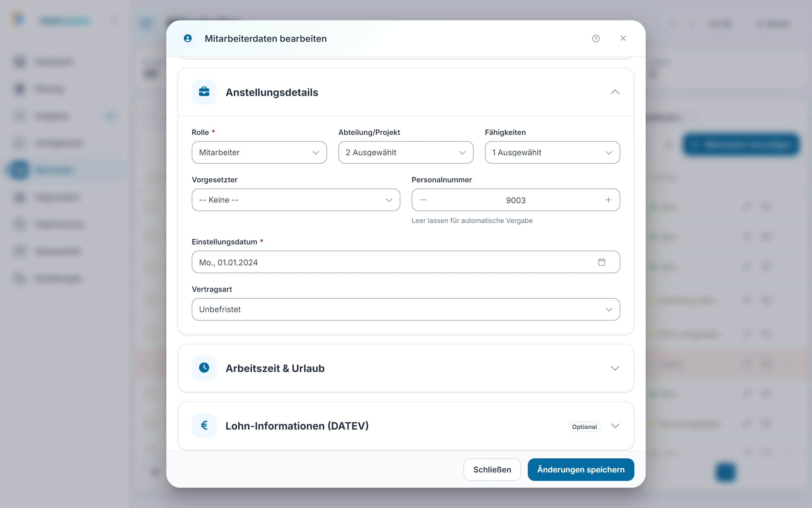
Task: Decrease Personalnummer with minus button
Action: [x=423, y=200]
